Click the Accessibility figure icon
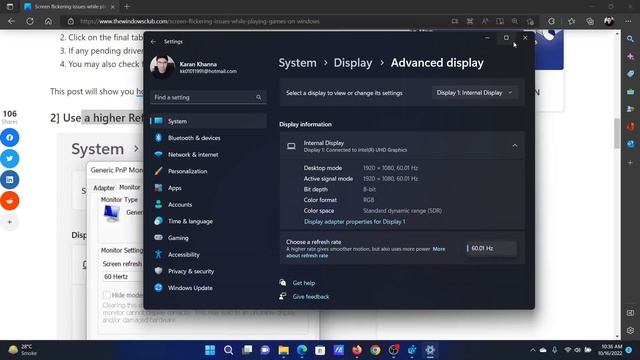This screenshot has width=640, height=360. point(158,254)
